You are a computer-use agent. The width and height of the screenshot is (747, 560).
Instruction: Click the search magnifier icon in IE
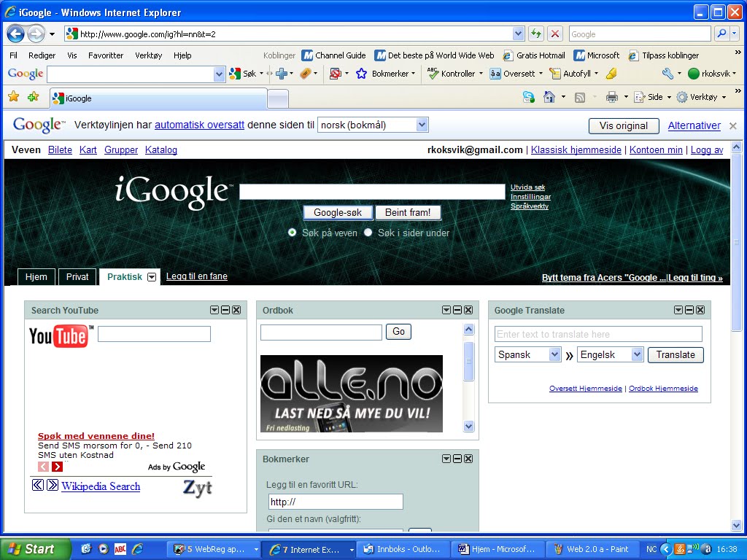pos(721,34)
